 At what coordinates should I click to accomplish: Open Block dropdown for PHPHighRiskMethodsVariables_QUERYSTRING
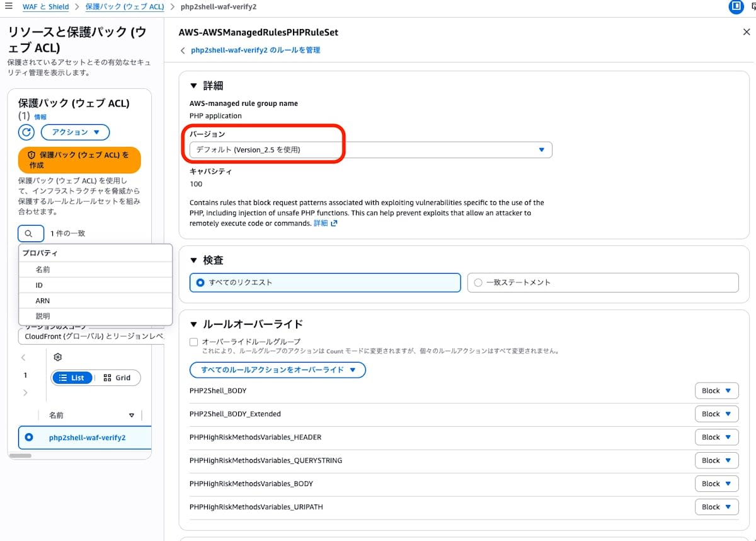pyautogui.click(x=717, y=460)
